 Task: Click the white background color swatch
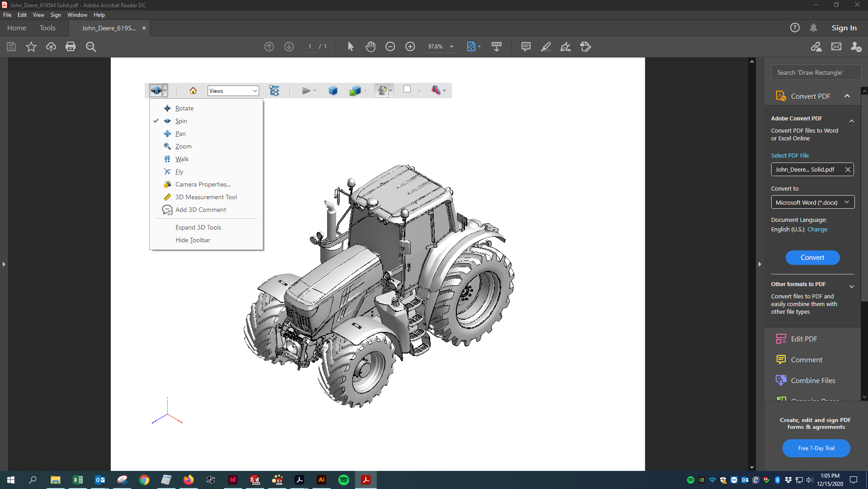coord(407,89)
